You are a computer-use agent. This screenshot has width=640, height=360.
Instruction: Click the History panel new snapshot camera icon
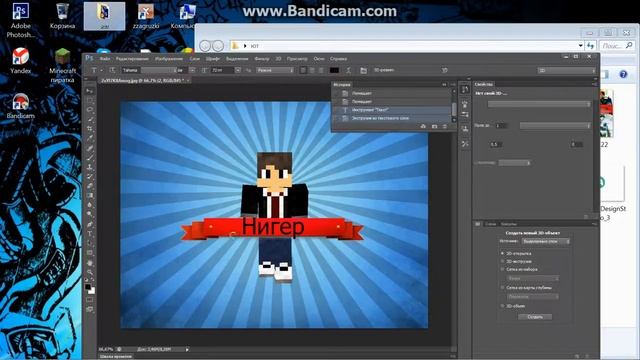[434, 127]
